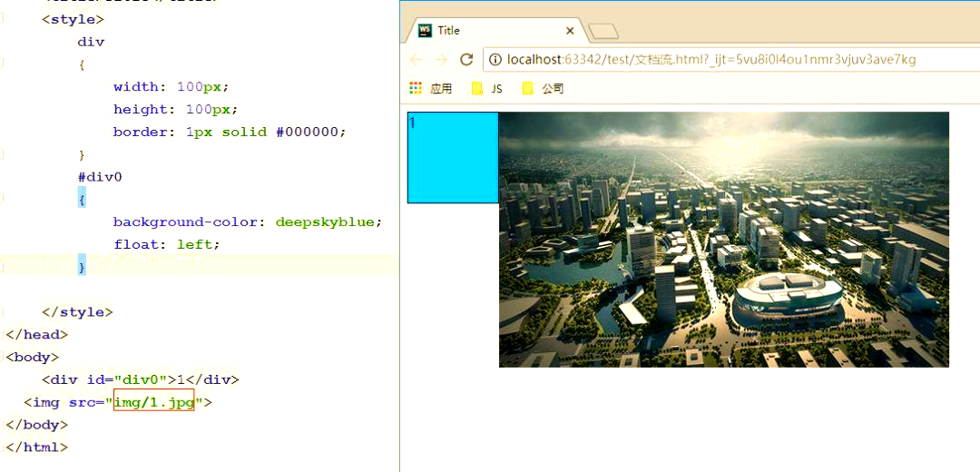The image size is (980, 472).
Task: Switch to the Title tab
Action: 495,31
